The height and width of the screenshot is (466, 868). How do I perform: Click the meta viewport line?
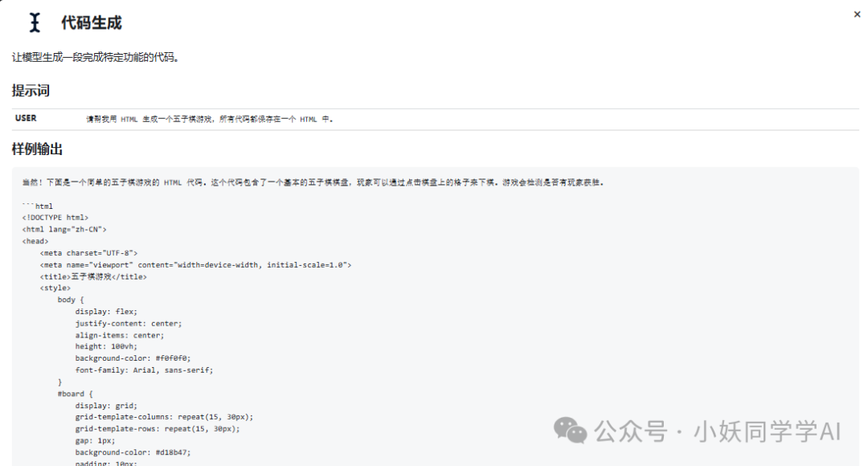195,265
